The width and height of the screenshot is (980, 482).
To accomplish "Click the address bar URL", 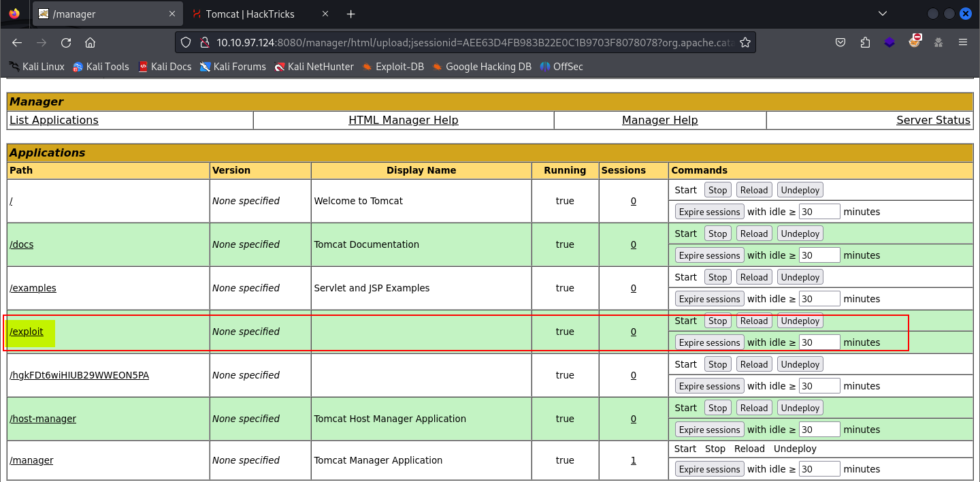I will [475, 42].
